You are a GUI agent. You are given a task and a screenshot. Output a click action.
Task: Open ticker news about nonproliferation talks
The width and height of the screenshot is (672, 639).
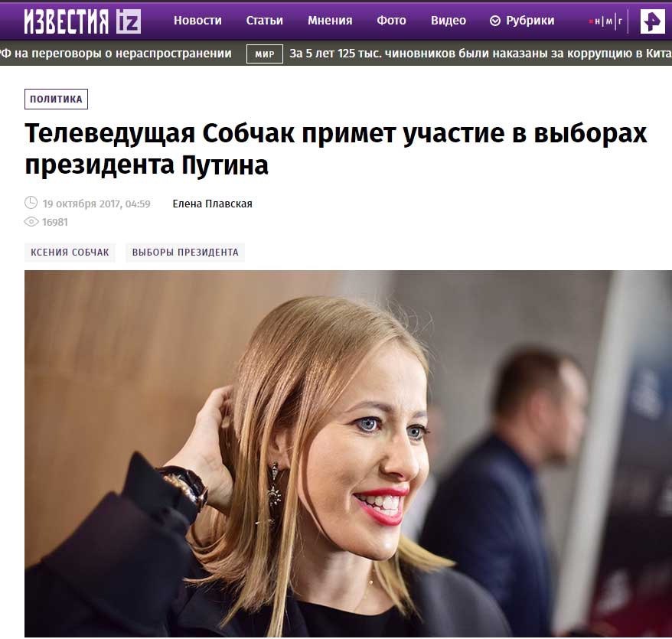pos(116,54)
